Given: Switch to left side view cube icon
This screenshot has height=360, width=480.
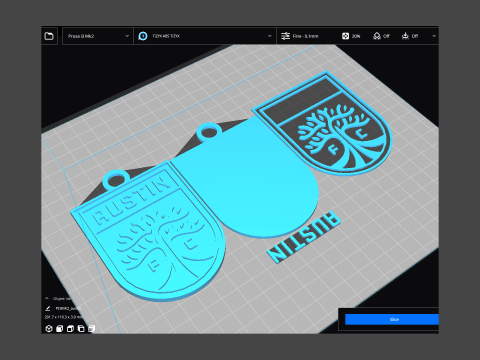Looking at the screenshot, I should 81,329.
